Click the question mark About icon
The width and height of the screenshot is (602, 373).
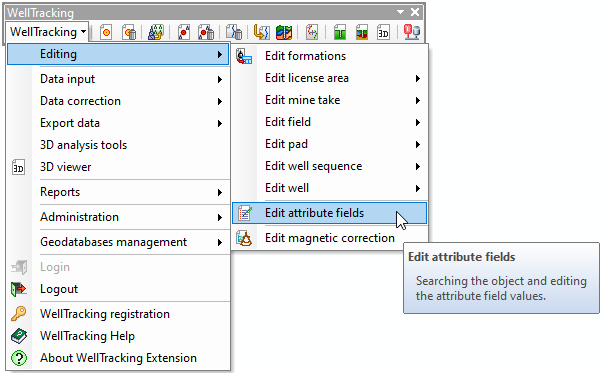pyautogui.click(x=18, y=358)
